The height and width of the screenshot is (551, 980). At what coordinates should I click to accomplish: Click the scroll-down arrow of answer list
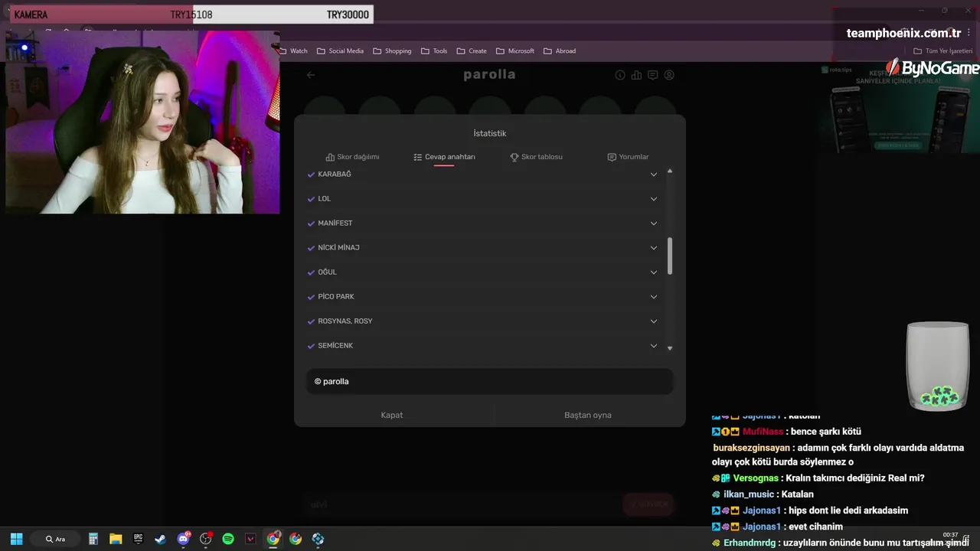tap(670, 348)
